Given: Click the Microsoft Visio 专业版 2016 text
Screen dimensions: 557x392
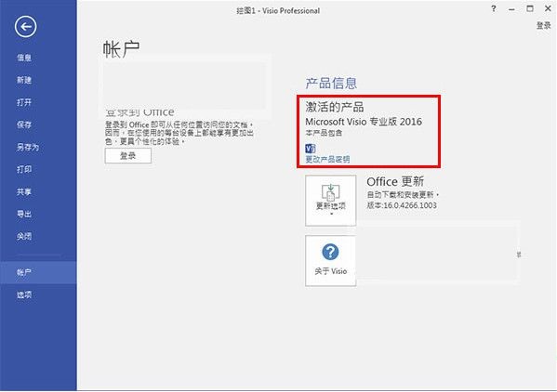Looking at the screenshot, I should click(364, 122).
